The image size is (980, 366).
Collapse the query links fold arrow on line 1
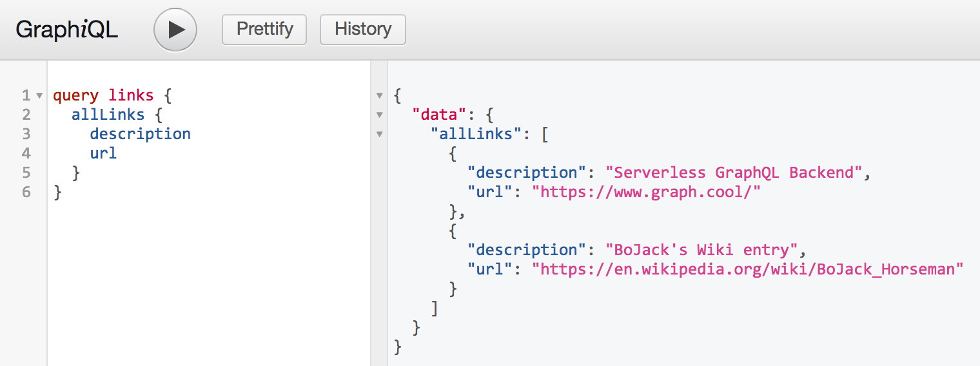pos(39,96)
